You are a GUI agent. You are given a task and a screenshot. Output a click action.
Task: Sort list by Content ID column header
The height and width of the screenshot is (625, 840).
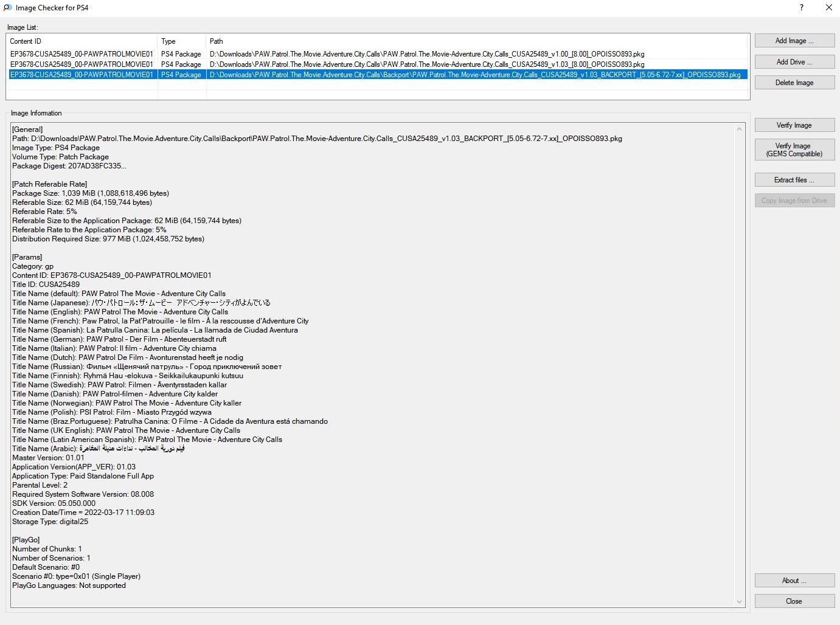pyautogui.click(x=82, y=41)
